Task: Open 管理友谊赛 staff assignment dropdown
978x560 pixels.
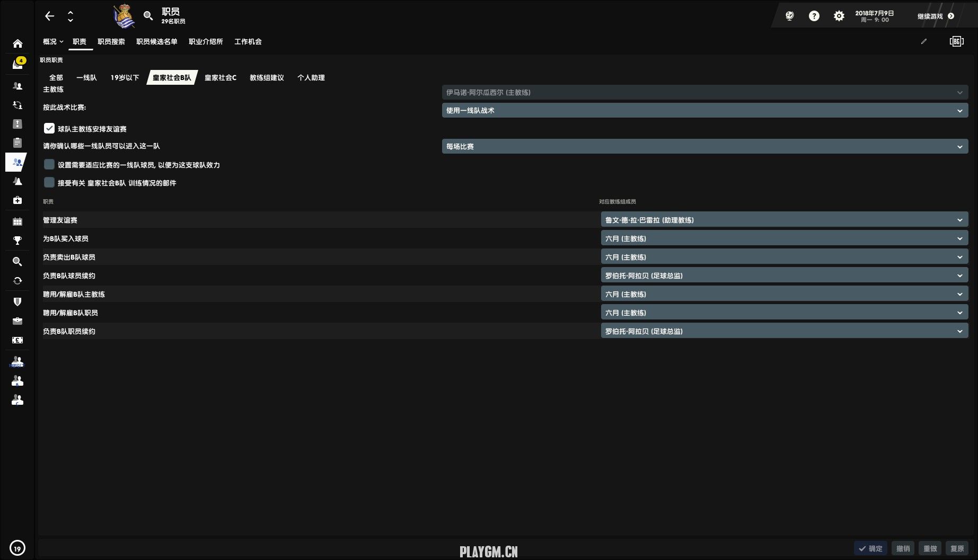Action: point(784,220)
